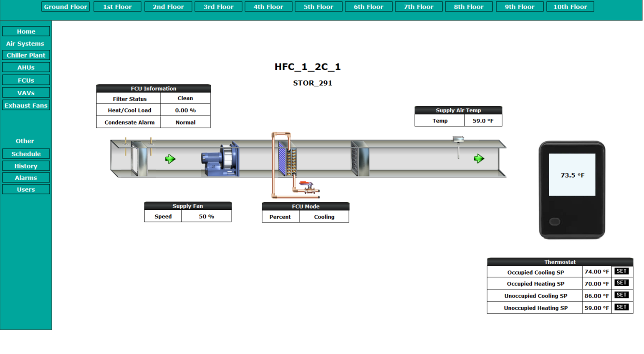
Task: Click SET for Unoccupied Cooling SP
Action: pyautogui.click(x=621, y=295)
